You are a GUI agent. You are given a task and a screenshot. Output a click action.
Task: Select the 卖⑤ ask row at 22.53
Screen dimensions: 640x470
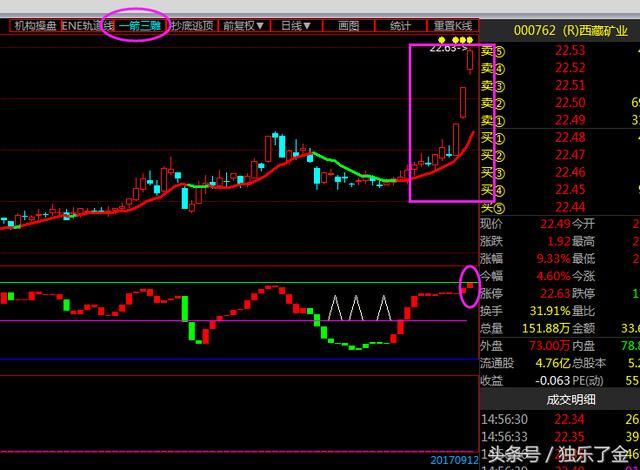[x=560, y=51]
